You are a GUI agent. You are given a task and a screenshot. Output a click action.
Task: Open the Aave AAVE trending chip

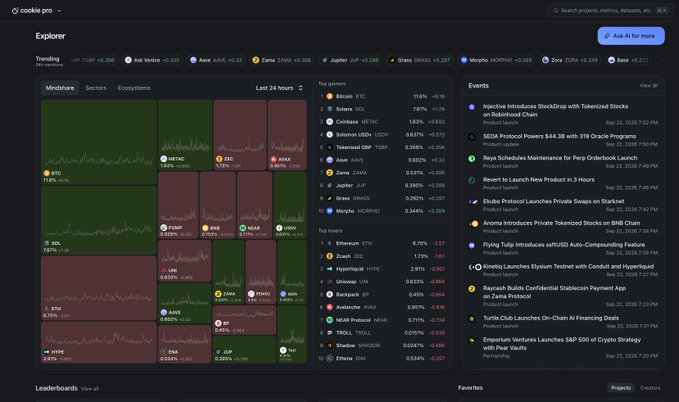point(216,60)
